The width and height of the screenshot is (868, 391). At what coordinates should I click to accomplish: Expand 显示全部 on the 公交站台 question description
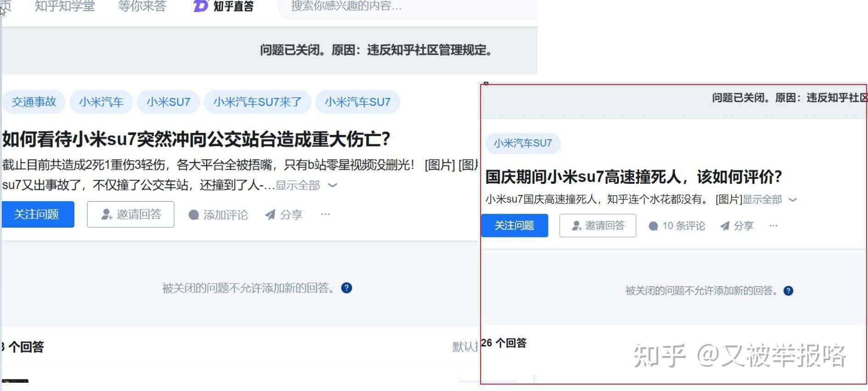(297, 185)
